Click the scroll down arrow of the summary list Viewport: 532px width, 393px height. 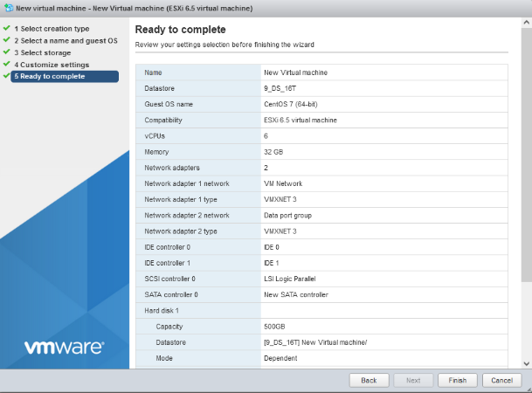pyautogui.click(x=526, y=362)
